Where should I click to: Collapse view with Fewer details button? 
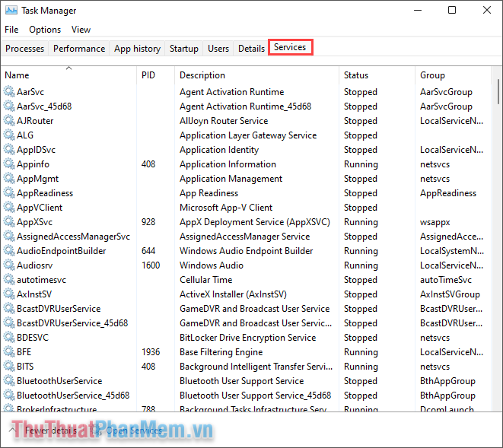point(43,430)
